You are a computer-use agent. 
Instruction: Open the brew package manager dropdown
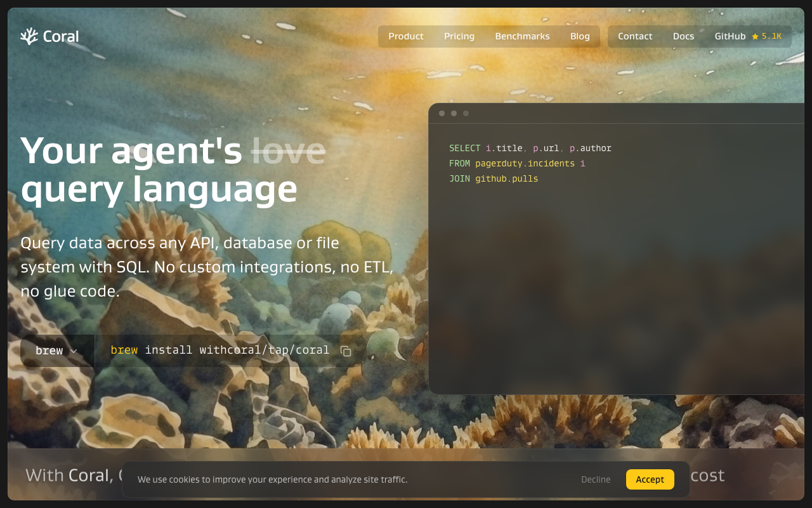click(x=56, y=351)
